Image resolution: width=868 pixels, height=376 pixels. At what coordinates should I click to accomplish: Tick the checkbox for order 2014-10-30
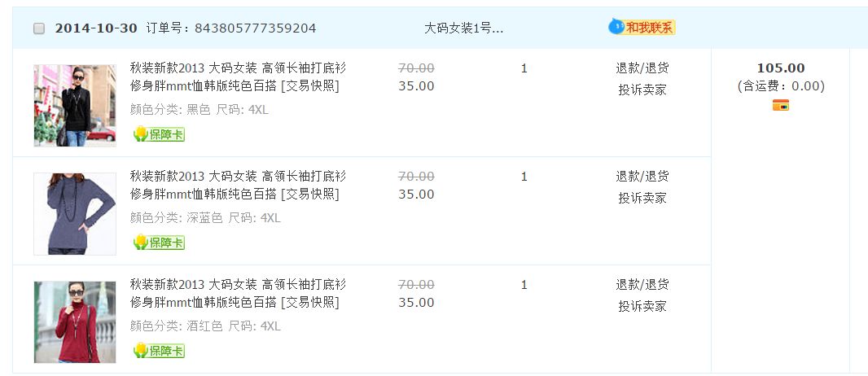[x=39, y=28]
